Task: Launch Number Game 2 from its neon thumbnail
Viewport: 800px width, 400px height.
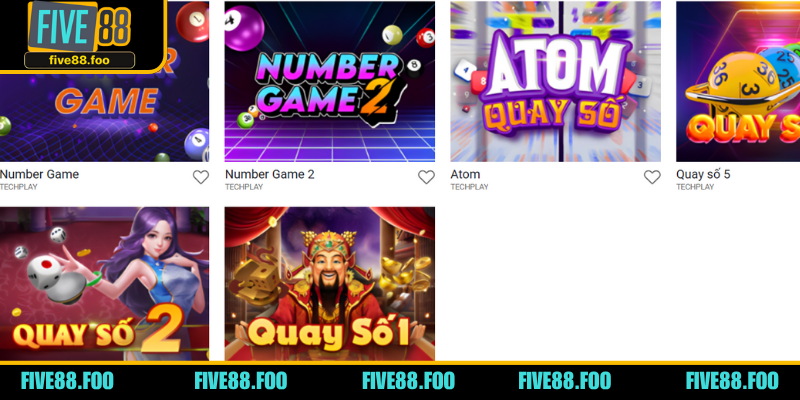Action: [x=330, y=82]
